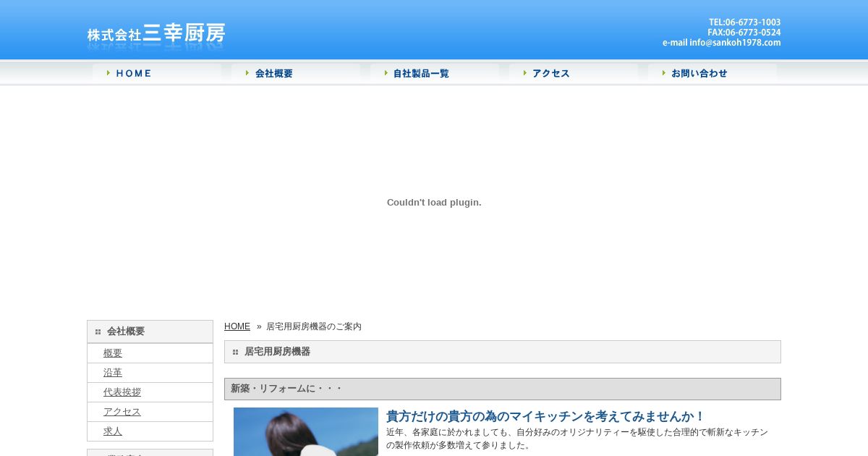Click the 新築・リフォームに・・・ heading bar
868x456 pixels.
click(x=503, y=389)
